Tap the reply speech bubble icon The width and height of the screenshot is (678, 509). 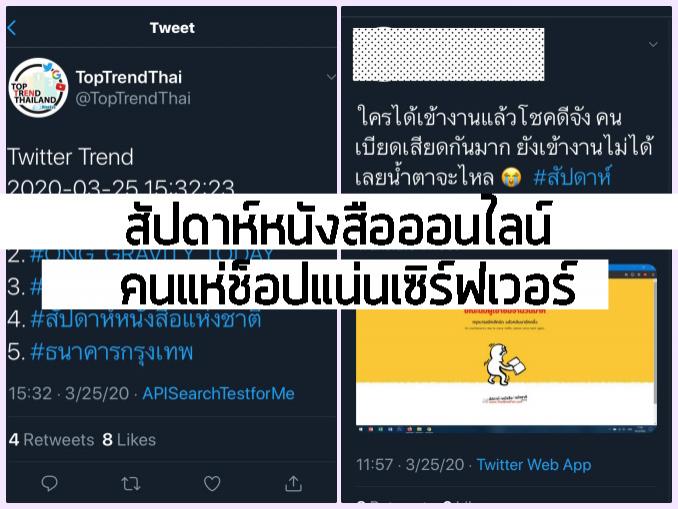49,483
